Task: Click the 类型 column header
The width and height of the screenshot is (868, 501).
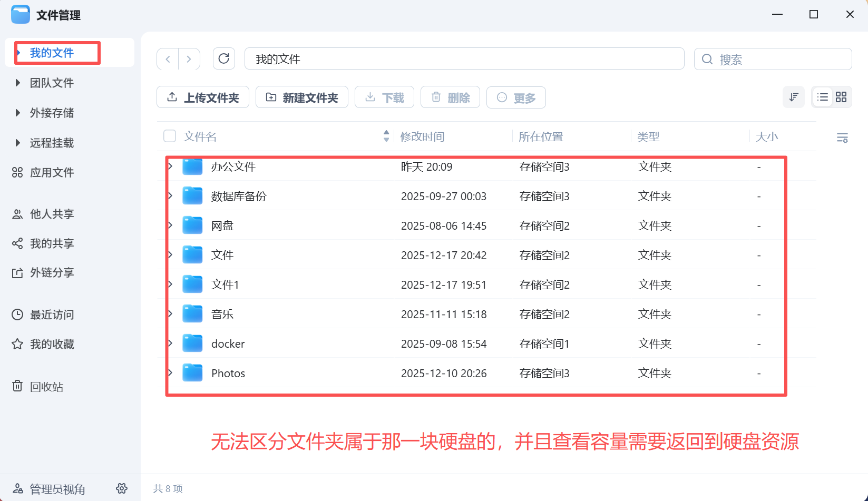Action: [648, 136]
